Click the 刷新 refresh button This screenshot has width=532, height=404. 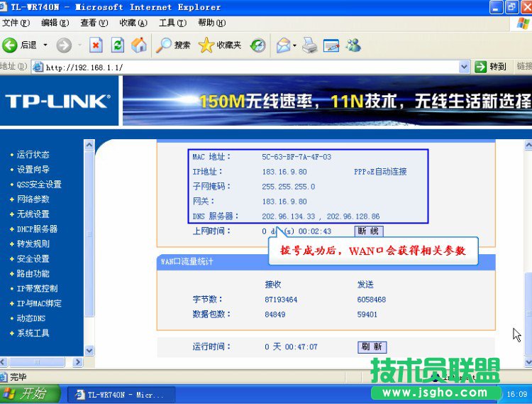click(x=372, y=347)
